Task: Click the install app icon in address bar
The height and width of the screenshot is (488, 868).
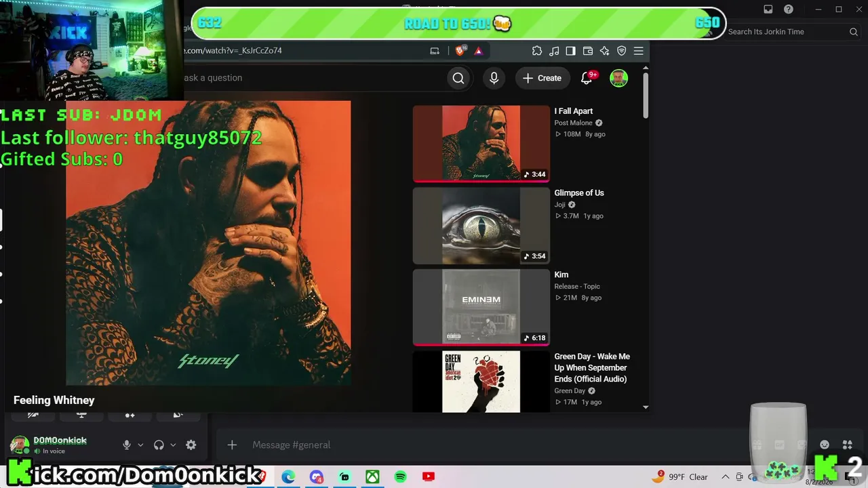Action: click(435, 51)
